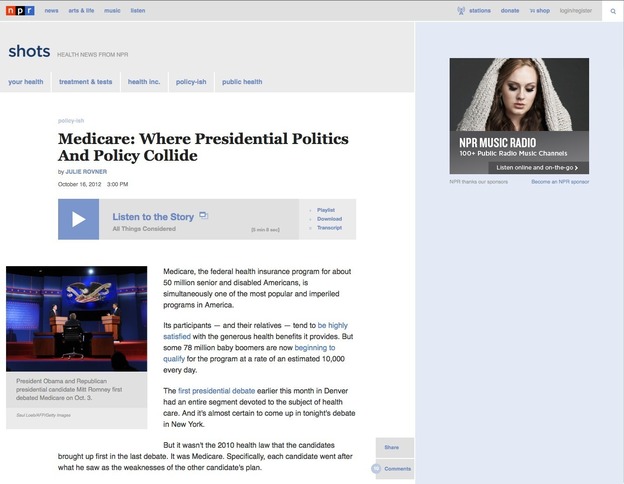Image resolution: width=624 pixels, height=484 pixels.
Task: Click the NPR logo
Action: coord(20,11)
